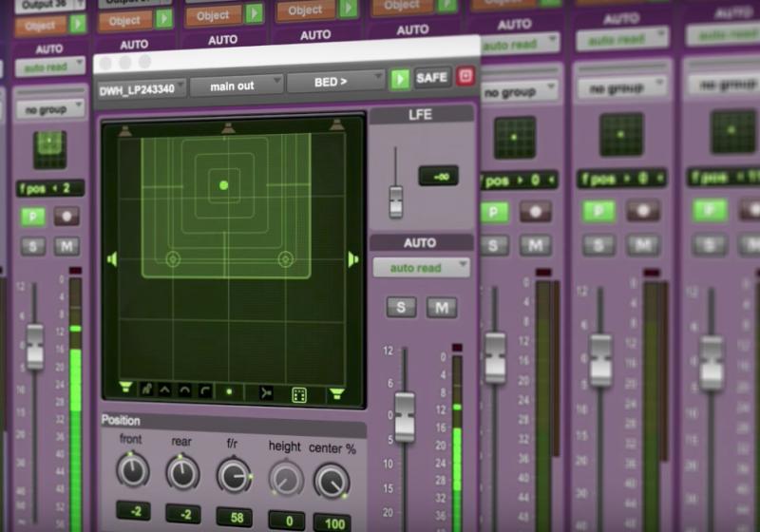The image size is (760, 532).
Task: Solo the panner window track with S
Action: point(401,307)
